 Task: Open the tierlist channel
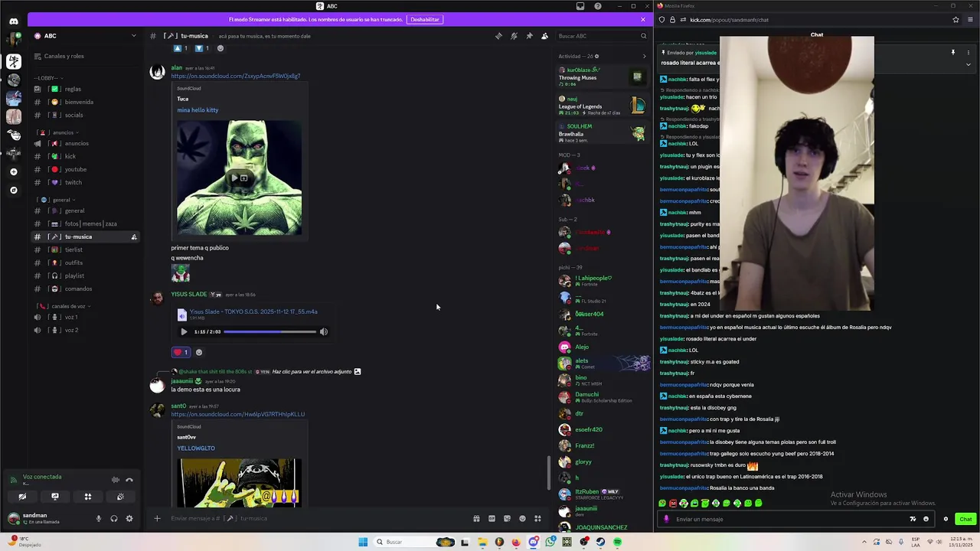84,249
